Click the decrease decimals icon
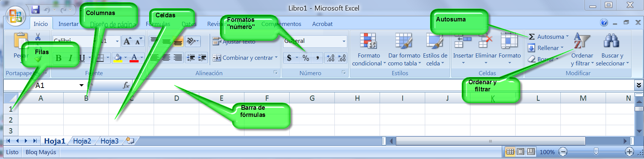 pos(342,58)
